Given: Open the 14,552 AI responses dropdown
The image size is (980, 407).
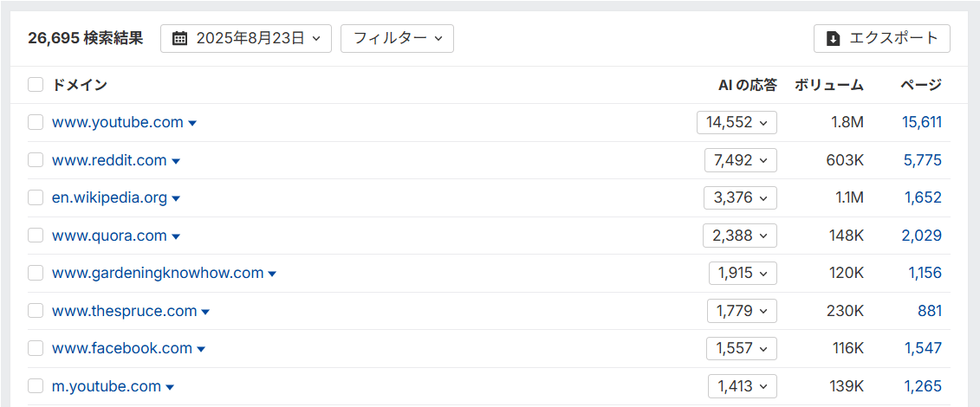Looking at the screenshot, I should pos(737,122).
